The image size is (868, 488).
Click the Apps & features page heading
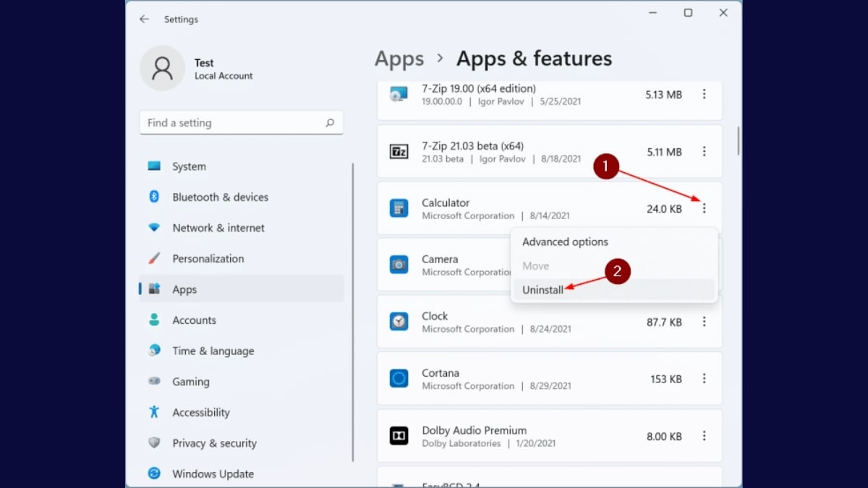coord(534,59)
